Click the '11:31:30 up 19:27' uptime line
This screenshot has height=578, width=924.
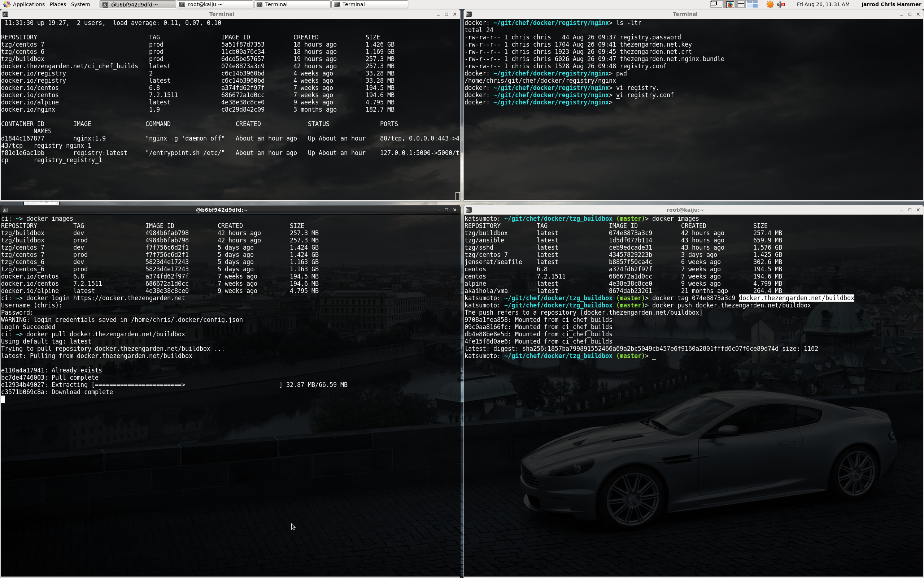click(x=113, y=23)
